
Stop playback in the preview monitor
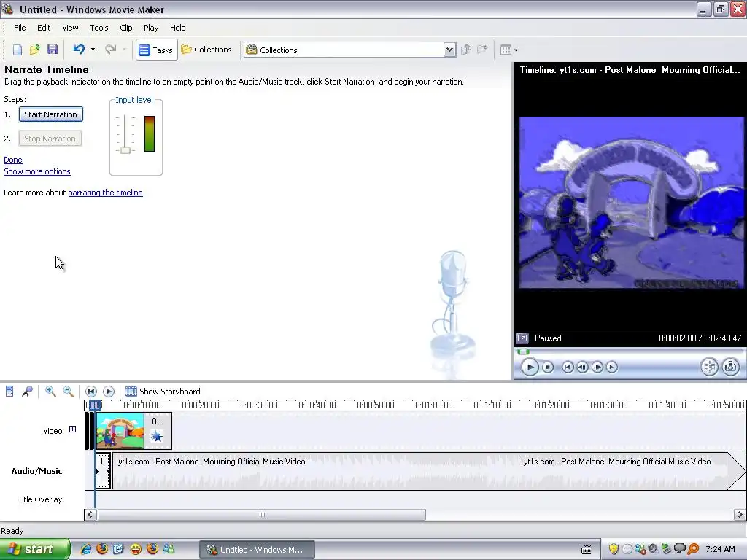[x=548, y=367]
